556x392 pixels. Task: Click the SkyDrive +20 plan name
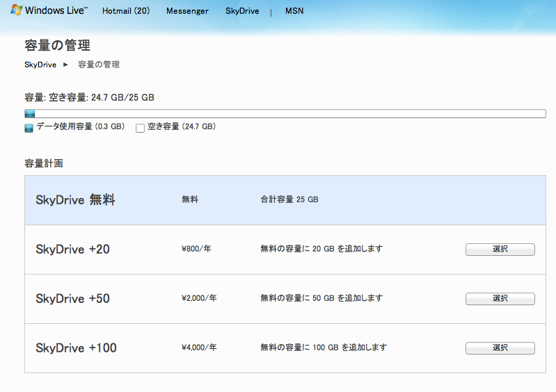[x=72, y=250]
